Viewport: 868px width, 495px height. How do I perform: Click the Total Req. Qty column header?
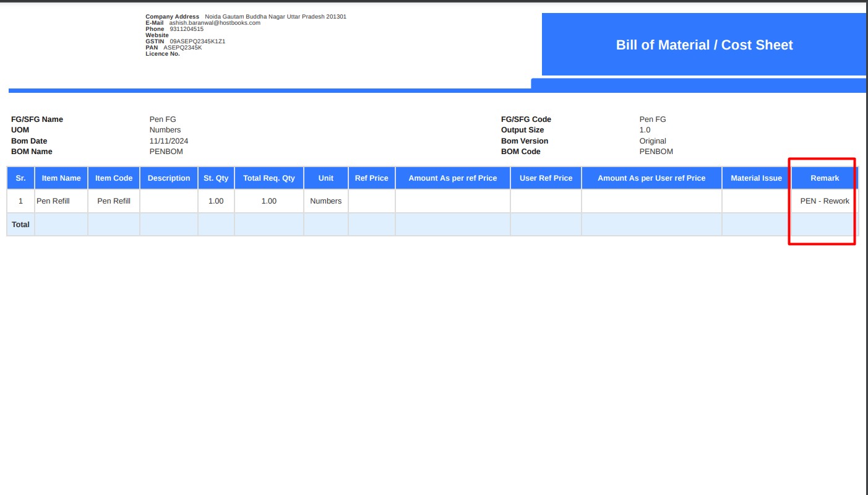[x=269, y=178]
